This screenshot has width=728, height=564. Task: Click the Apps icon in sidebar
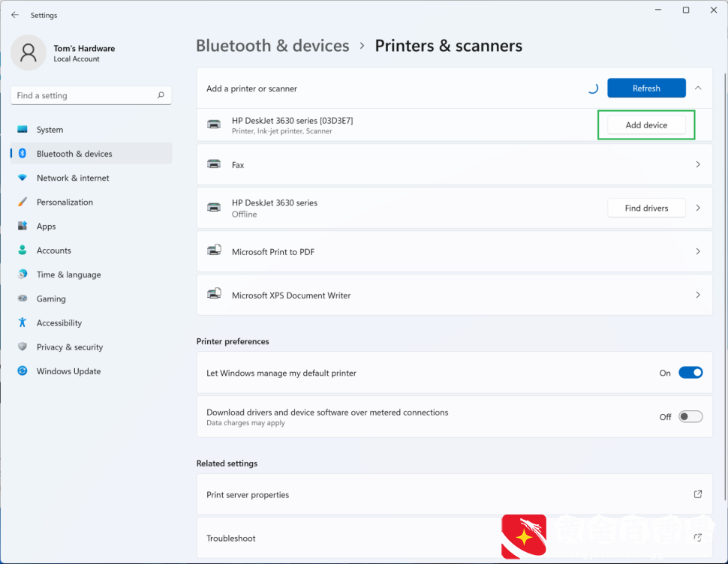click(23, 226)
